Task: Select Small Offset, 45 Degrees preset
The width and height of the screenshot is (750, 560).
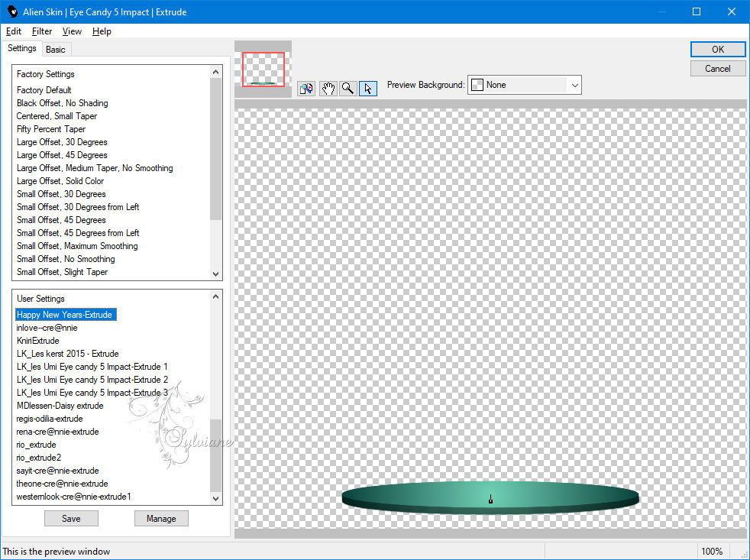Action: [61, 220]
